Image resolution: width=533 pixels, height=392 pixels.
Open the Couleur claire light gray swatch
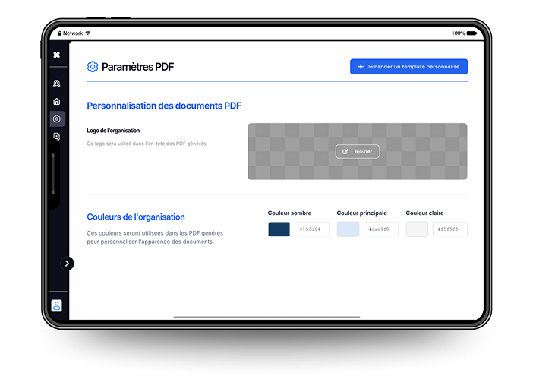417,229
